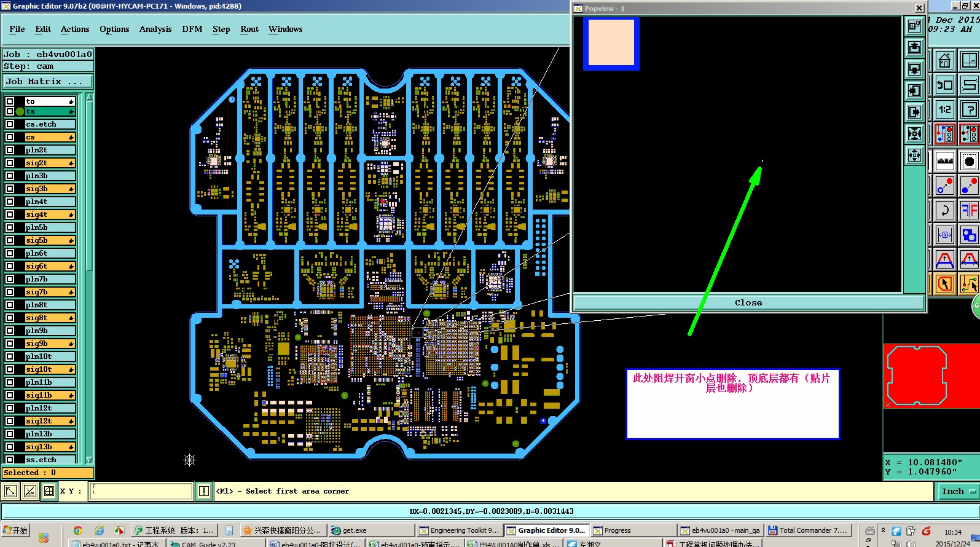This screenshot has width=980, height=547.
Task: Toggle the checkbox for layer sig3b
Action: [10, 189]
